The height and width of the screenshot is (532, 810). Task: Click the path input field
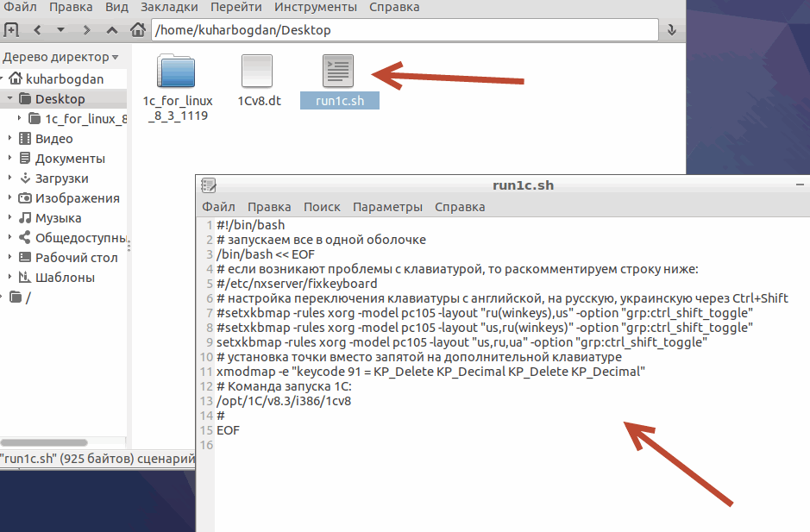click(x=405, y=30)
